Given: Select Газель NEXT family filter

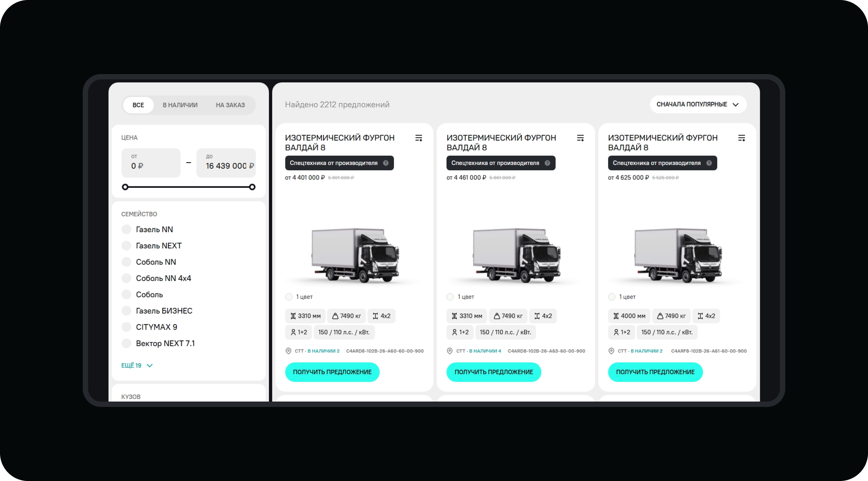Looking at the screenshot, I should click(126, 246).
